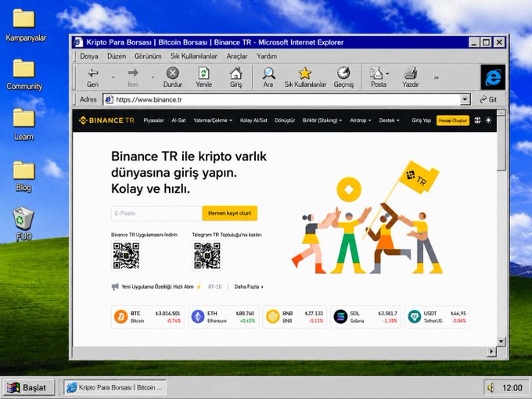The image size is (532, 399).
Task: Expand the Destek dropdown
Action: pos(389,120)
